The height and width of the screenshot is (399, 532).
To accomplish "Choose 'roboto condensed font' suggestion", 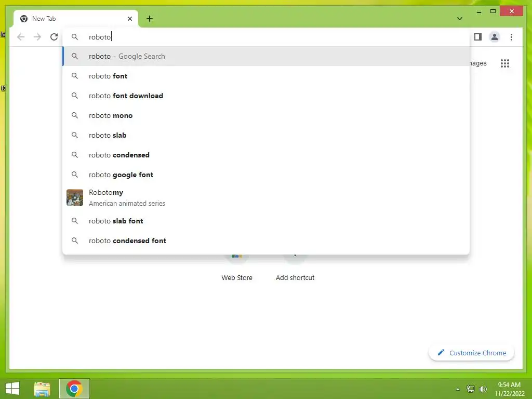I will tap(267, 241).
